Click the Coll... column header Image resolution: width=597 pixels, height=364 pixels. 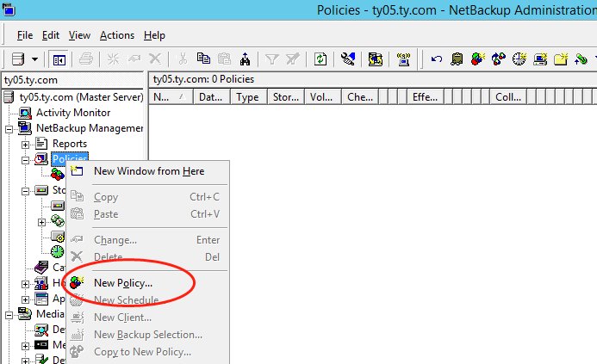[x=508, y=97]
